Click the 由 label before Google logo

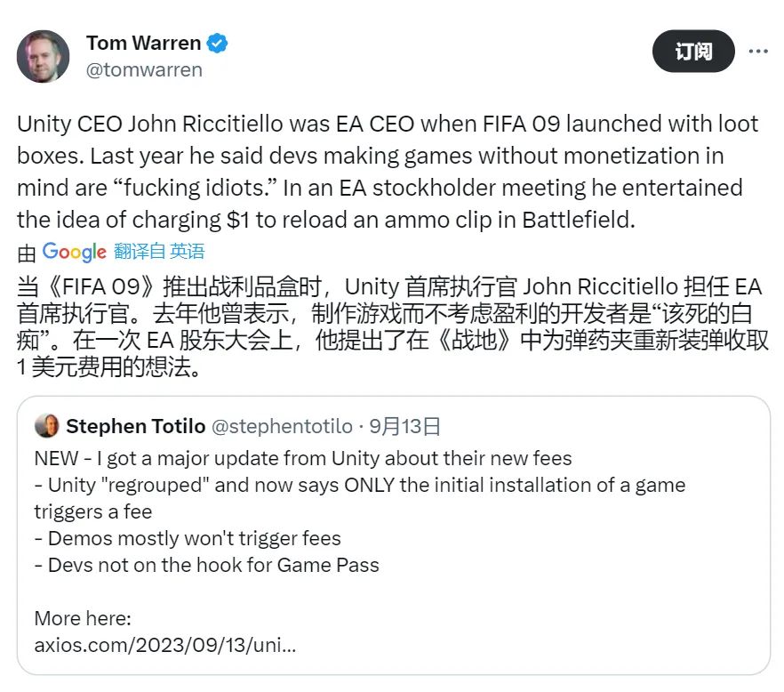26,253
